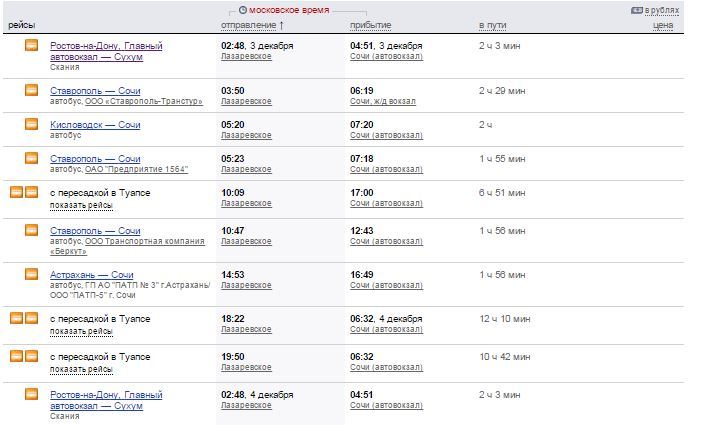The height and width of the screenshot is (425, 705).
Task: Click the bus icon for the 03:50 Ставрополь route
Action: pyautogui.click(x=31, y=90)
